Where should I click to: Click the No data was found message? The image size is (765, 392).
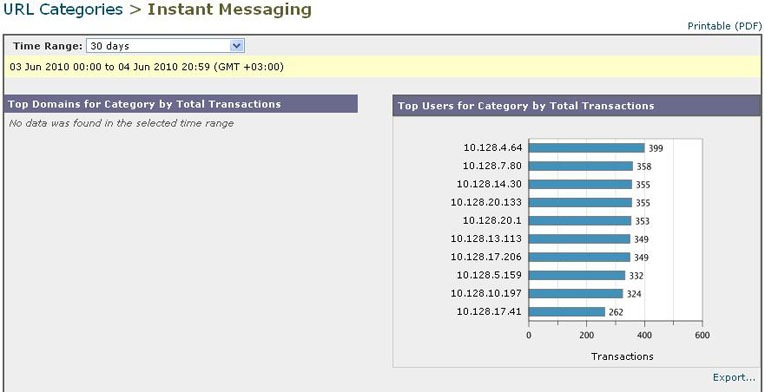pos(121,124)
